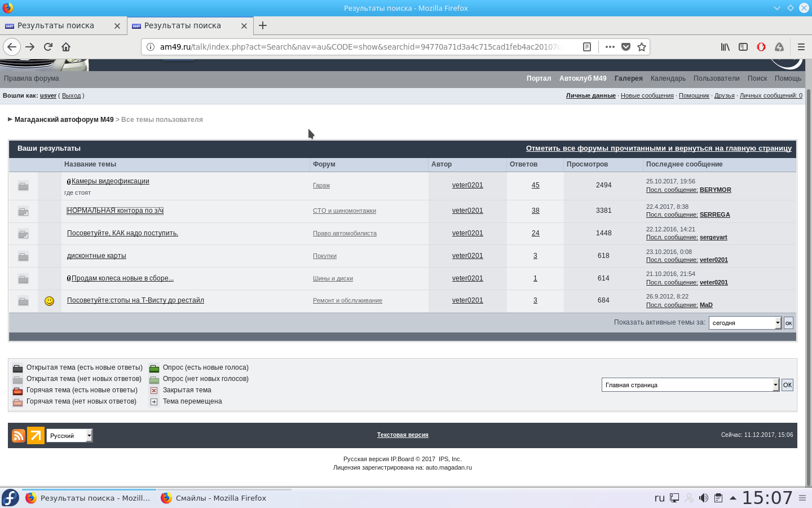Save page to Pocket icon

pos(625,47)
